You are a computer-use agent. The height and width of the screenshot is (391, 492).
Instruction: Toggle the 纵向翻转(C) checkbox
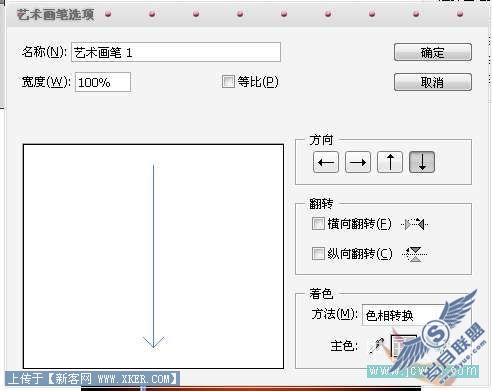click(318, 254)
